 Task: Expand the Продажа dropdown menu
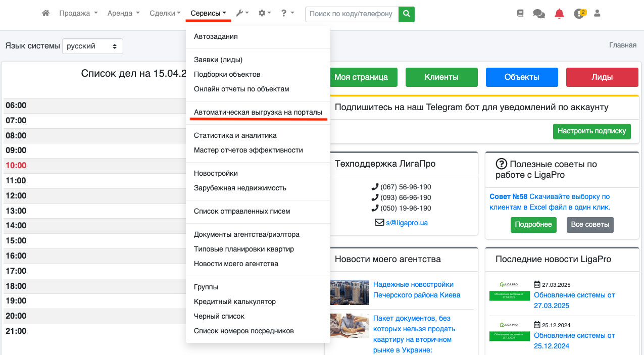pos(78,14)
